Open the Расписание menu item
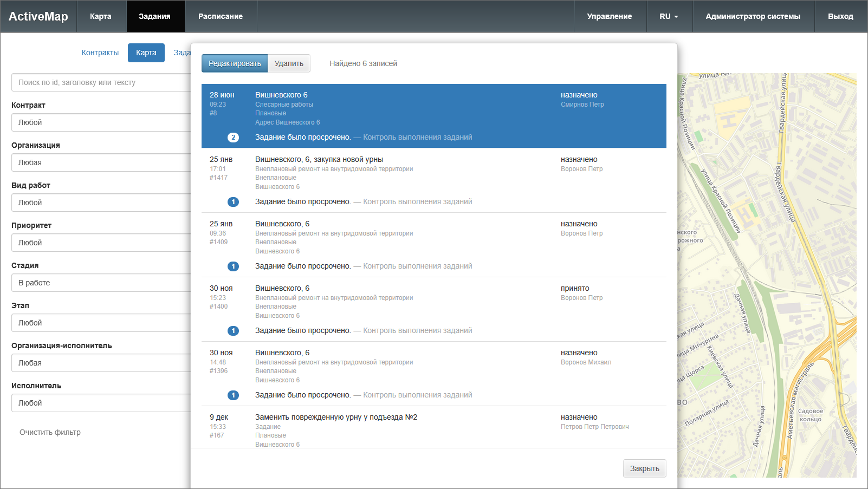The width and height of the screenshot is (868, 489). [221, 16]
